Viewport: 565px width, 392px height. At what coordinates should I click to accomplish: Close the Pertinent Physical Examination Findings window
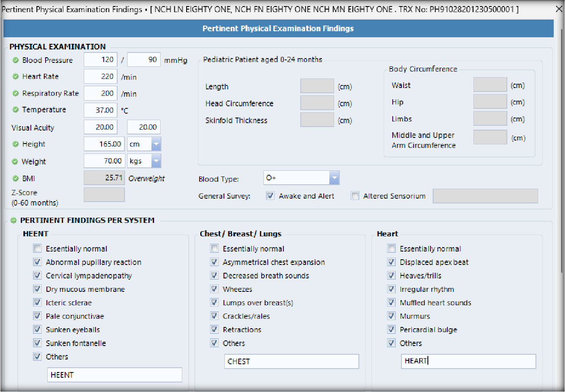tap(559, 9)
